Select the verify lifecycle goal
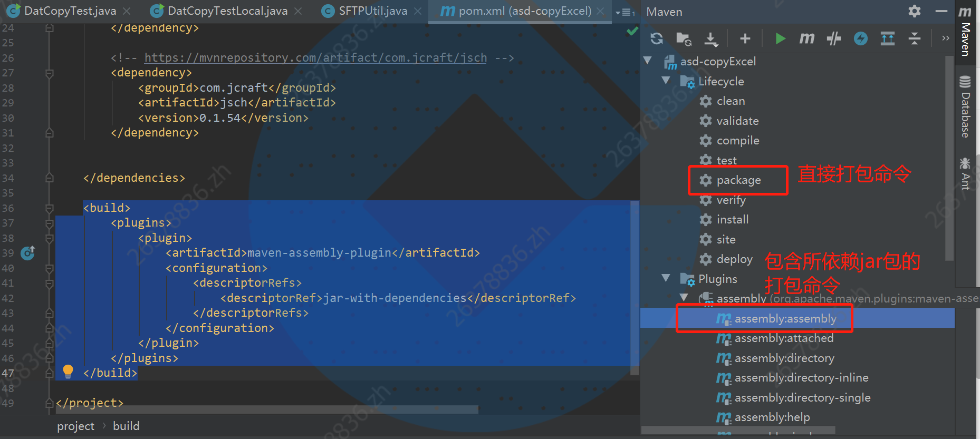This screenshot has height=439, width=980. (731, 200)
